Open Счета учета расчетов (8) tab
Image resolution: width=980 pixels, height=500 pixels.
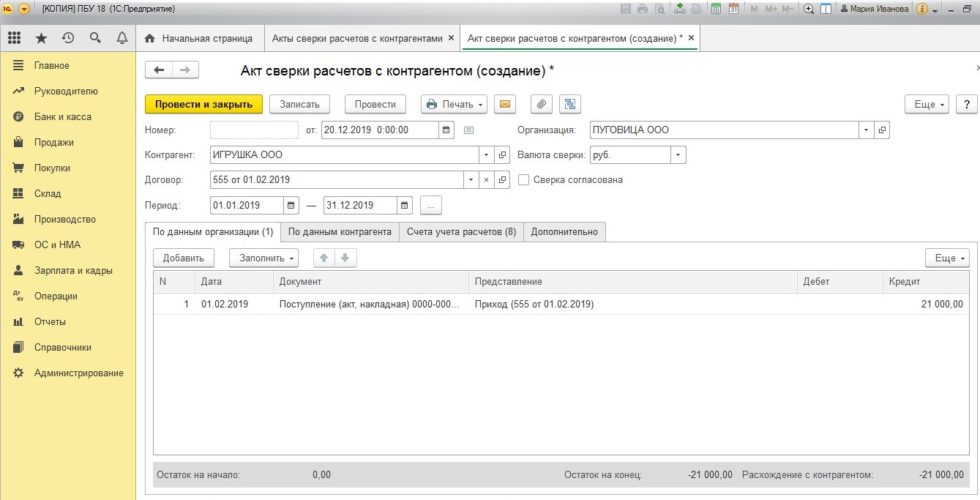coord(461,232)
